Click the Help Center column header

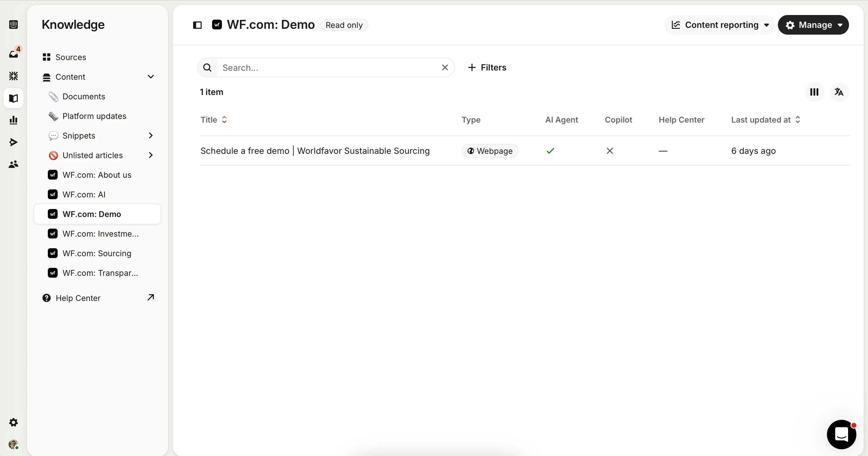click(x=681, y=120)
